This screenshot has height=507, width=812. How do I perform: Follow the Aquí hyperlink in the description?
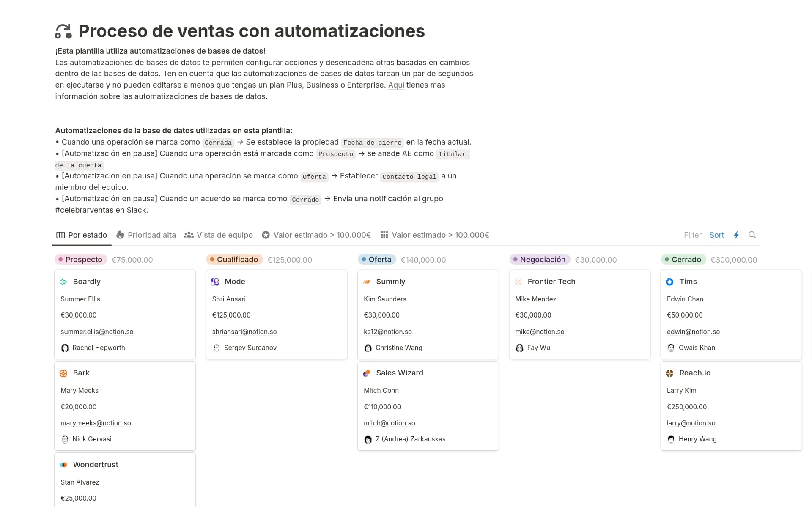396,85
